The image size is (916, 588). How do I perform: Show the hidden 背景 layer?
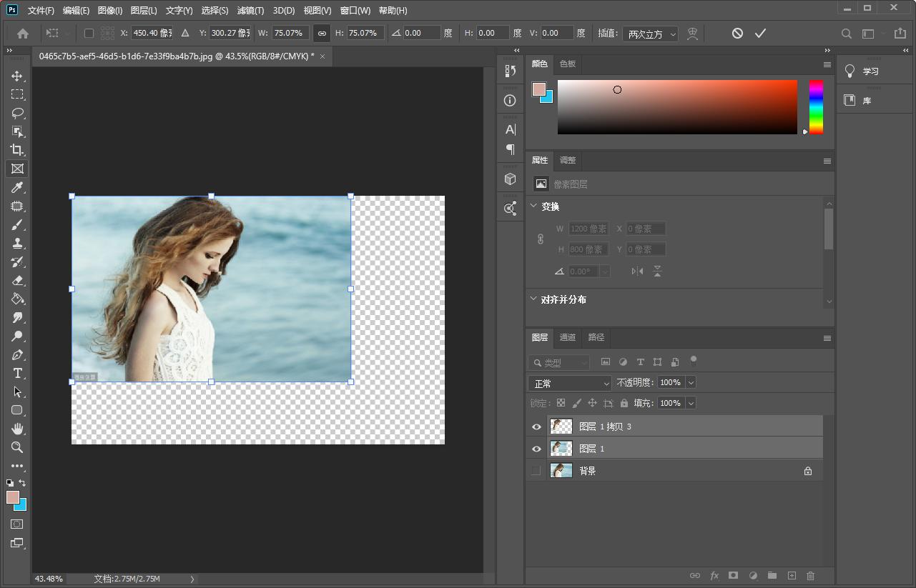pos(536,470)
